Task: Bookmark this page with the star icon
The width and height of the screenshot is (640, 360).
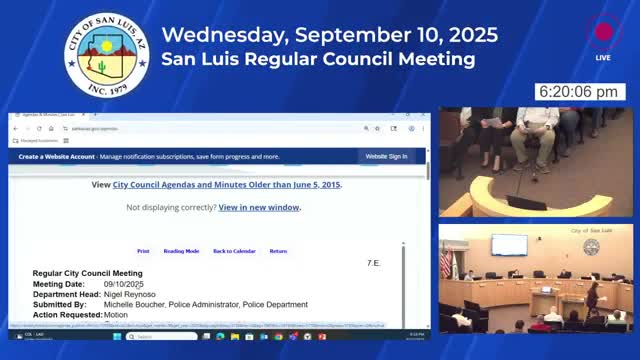Action: pos(378,129)
